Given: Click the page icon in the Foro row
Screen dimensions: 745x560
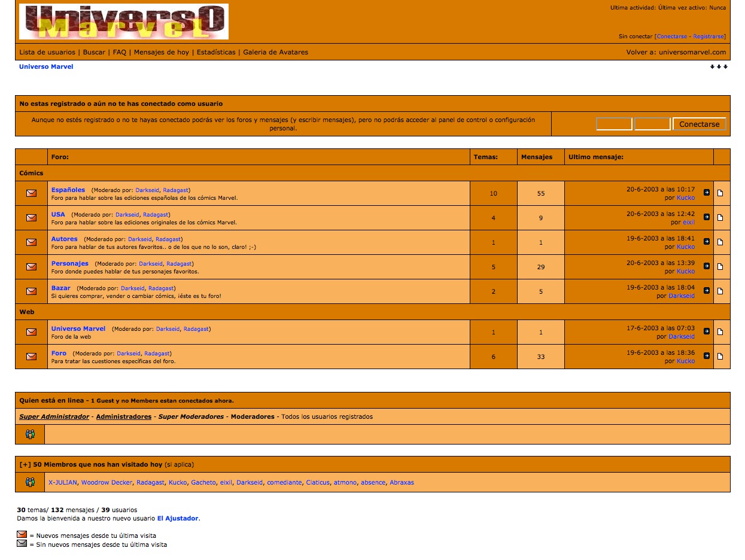Looking at the screenshot, I should coord(720,357).
